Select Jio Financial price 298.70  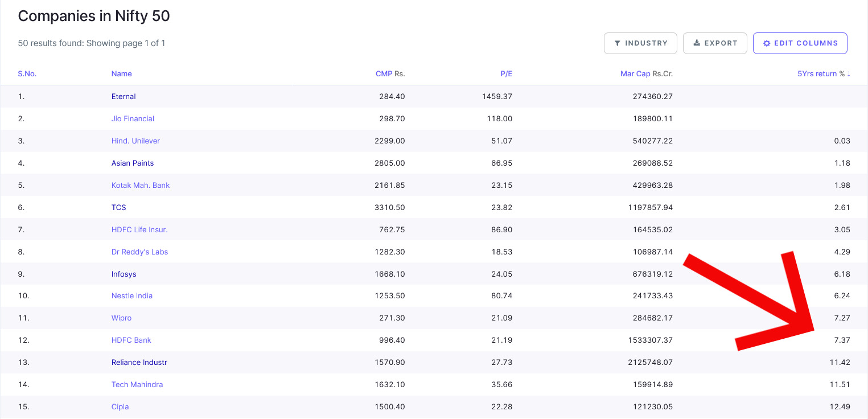392,119
